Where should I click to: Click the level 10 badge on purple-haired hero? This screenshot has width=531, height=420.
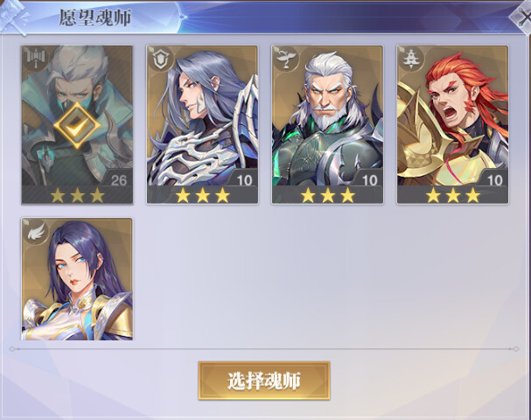[244, 179]
